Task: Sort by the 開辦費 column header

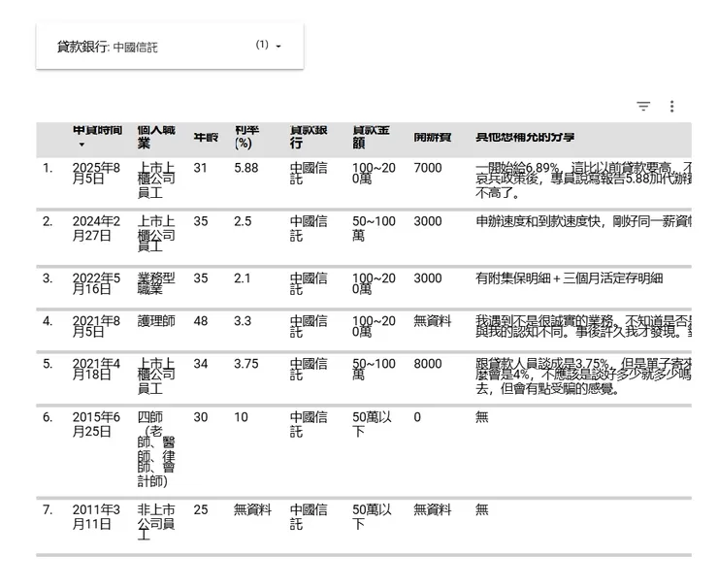Action: point(433,137)
